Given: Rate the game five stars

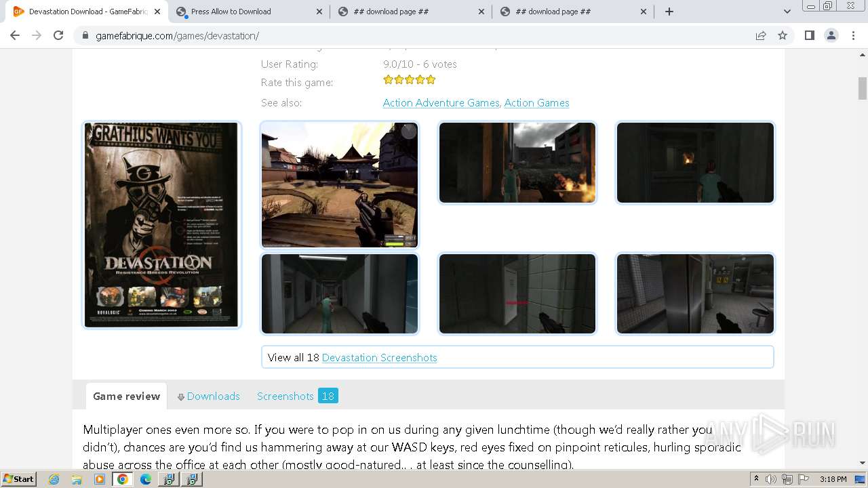Looking at the screenshot, I should pos(431,80).
